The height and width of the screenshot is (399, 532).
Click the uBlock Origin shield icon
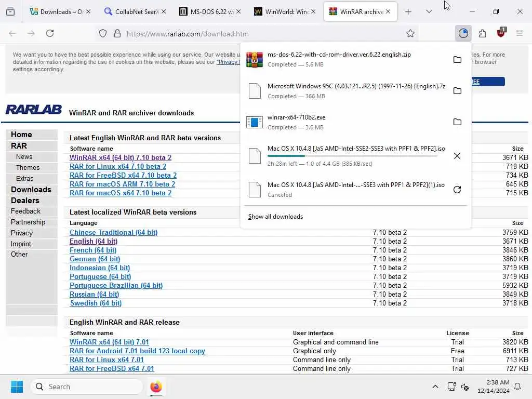click(501, 33)
